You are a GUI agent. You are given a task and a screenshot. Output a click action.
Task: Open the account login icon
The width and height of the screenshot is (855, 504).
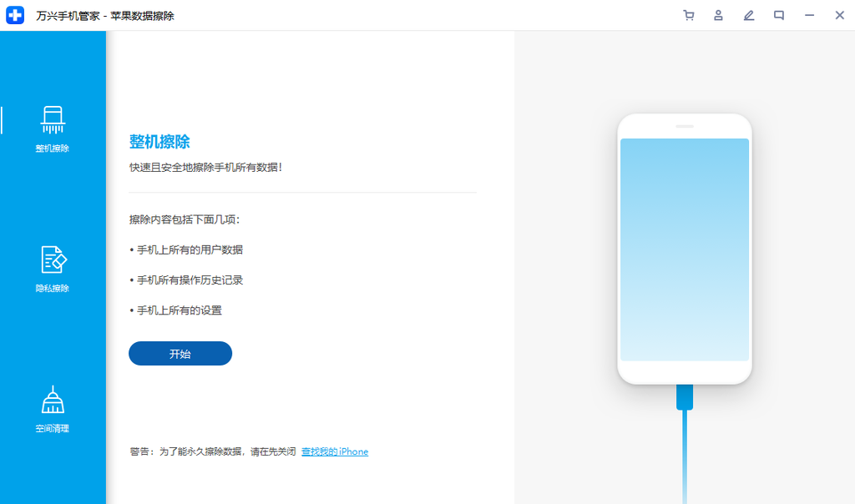[718, 15]
